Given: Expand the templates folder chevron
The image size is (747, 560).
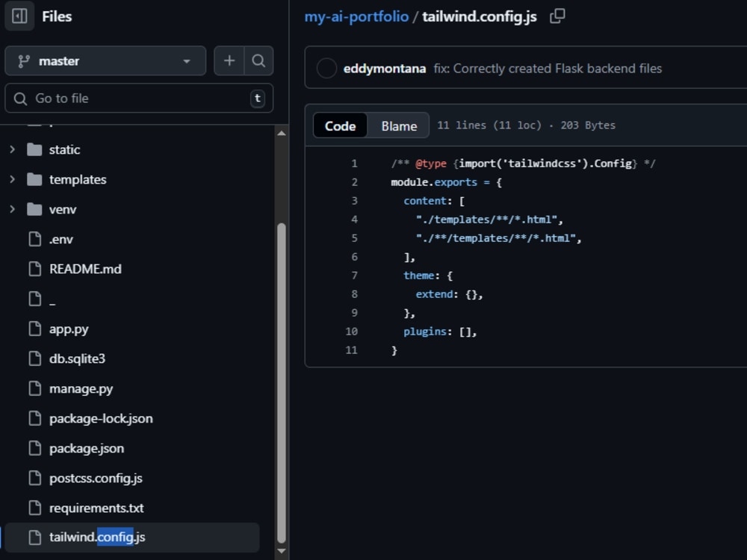Looking at the screenshot, I should click(x=13, y=179).
